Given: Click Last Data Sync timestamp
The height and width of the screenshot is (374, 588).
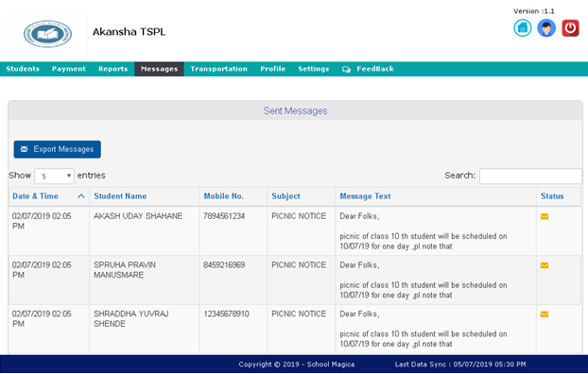Looking at the screenshot, I should tap(460, 365).
